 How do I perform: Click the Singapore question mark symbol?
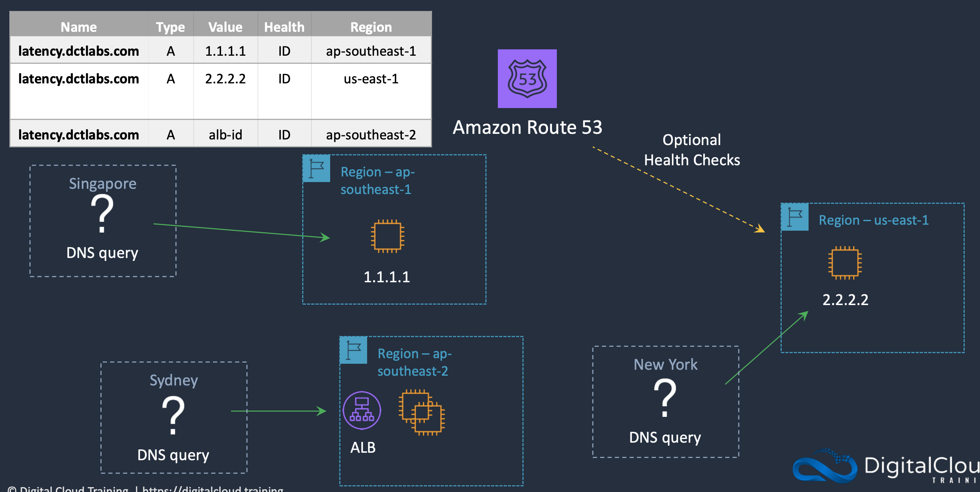tap(102, 213)
